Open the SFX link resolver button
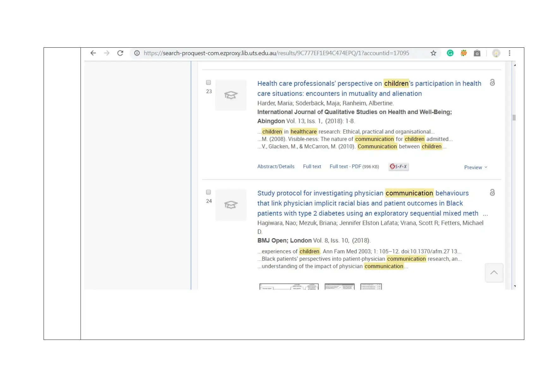Image resolution: width=554 pixels, height=392 pixels. coord(399,166)
